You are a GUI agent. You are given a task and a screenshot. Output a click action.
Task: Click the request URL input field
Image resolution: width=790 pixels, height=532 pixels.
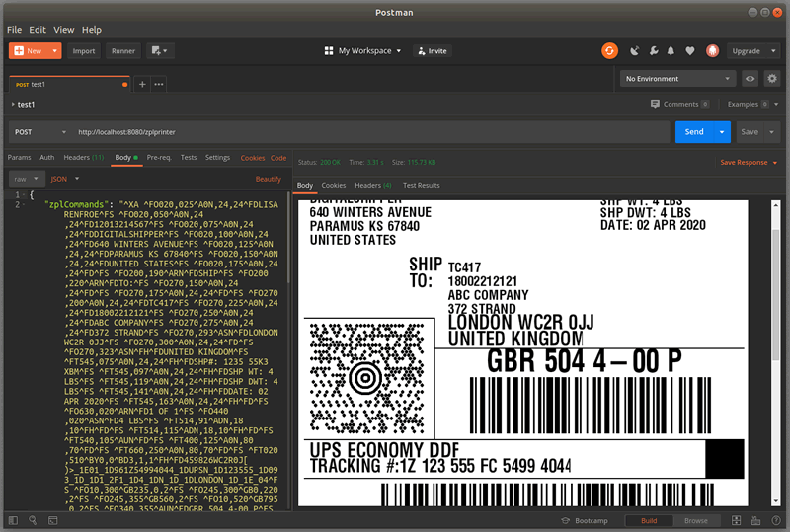point(365,131)
